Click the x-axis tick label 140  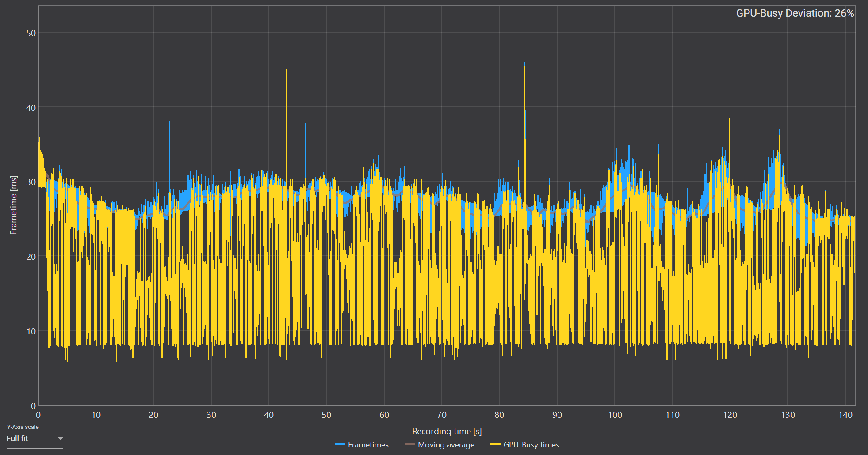click(845, 415)
